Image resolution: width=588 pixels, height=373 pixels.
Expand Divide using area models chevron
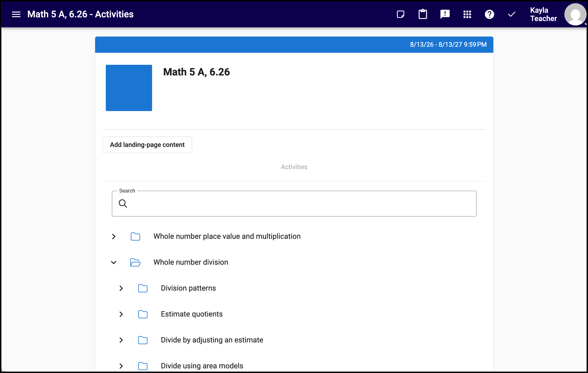121,366
